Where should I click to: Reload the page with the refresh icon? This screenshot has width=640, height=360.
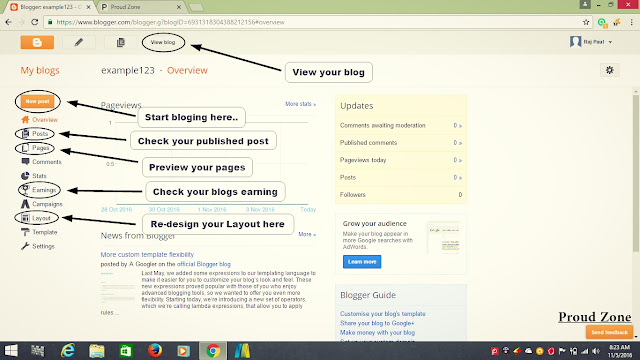(35, 22)
